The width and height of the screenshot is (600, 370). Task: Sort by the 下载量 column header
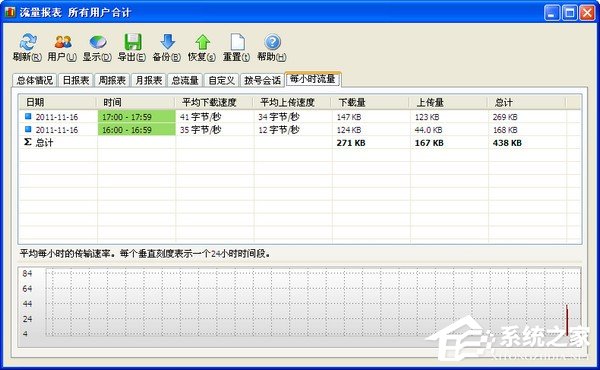tap(370, 102)
